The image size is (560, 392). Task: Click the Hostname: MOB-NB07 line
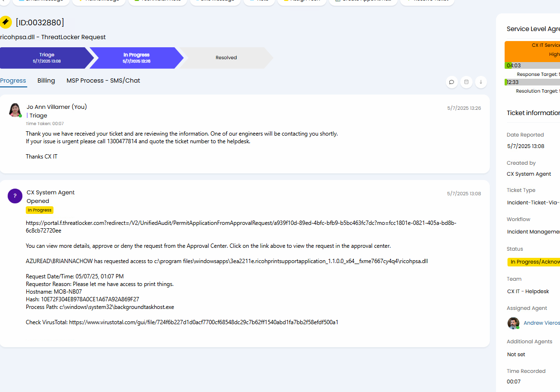(x=53, y=292)
